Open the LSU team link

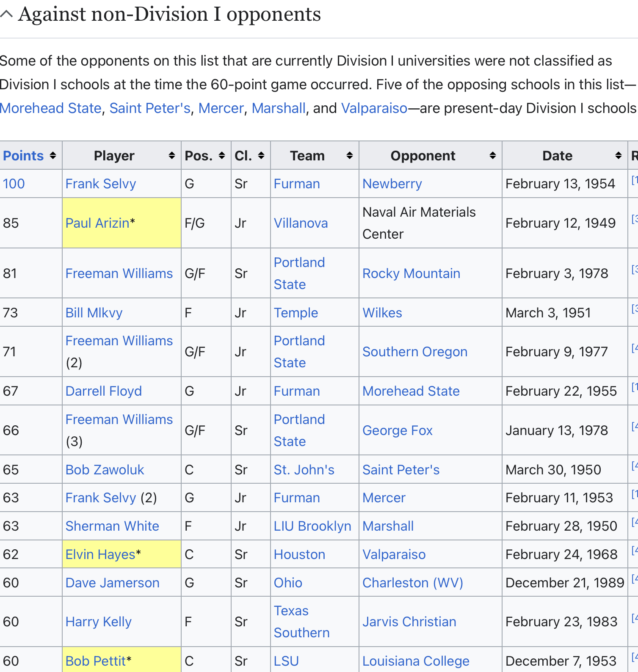287,661
